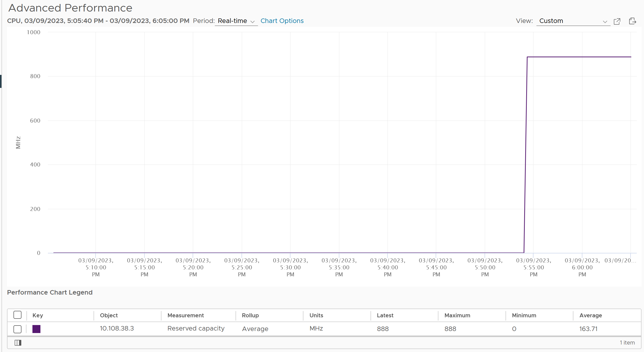Click the 'Reserved capacity' measurement cell
Screen dimensions: 644x352
point(196,329)
